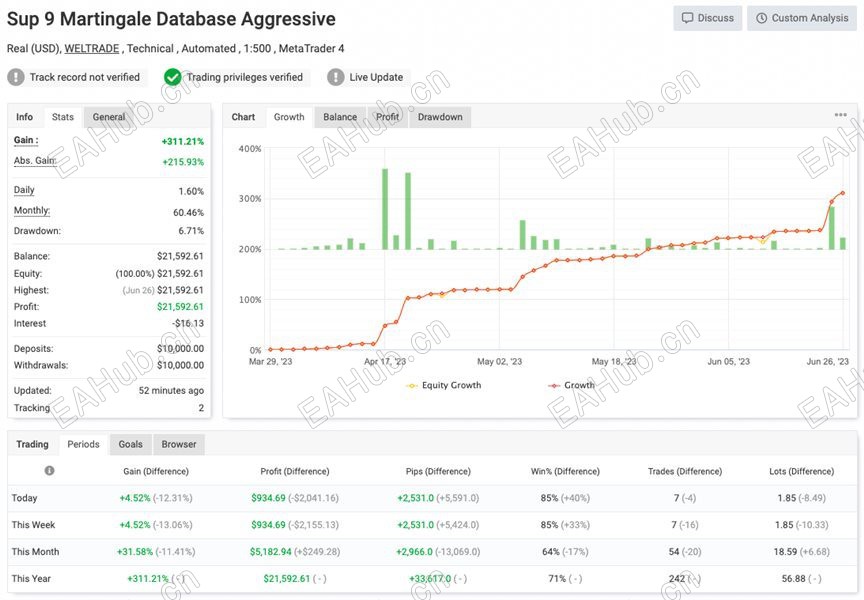The width and height of the screenshot is (864, 600).
Task: Open Custom Analysis
Action: coord(802,18)
